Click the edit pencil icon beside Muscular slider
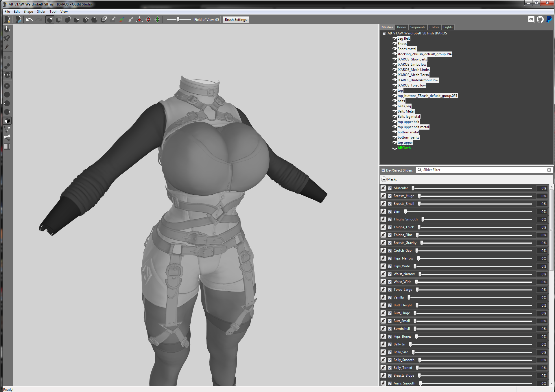Viewport: 555px width, 392px height. [x=383, y=188]
